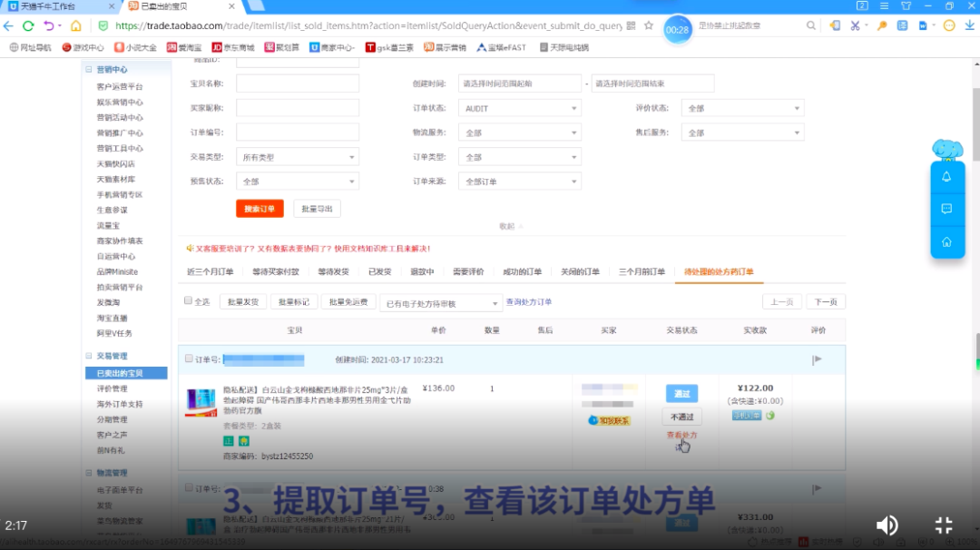Click the browser back arrow
The width and height of the screenshot is (980, 550).
8,25
